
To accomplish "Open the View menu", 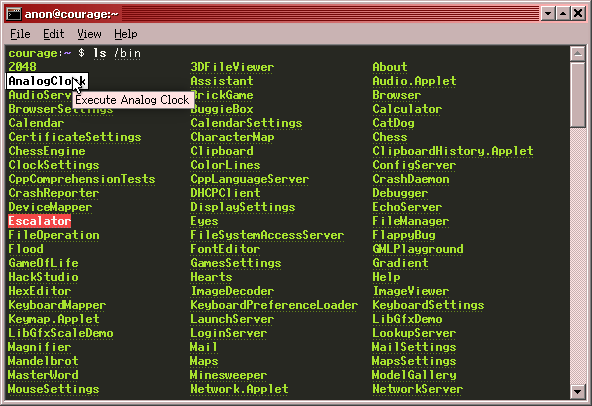I will 89,34.
